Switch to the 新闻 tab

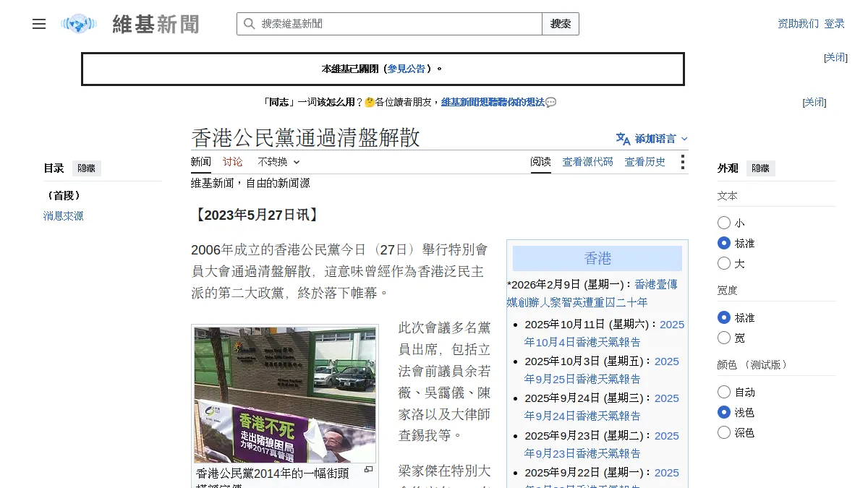[201, 162]
